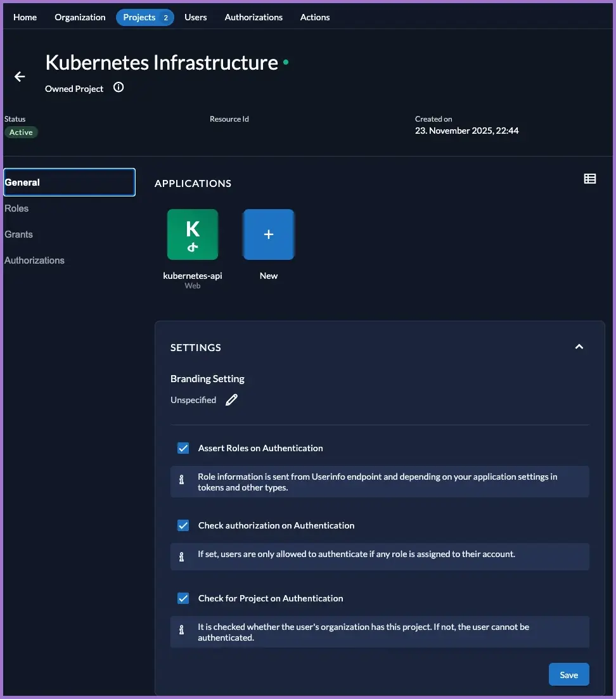Click info icon under Check authorization
The image size is (616, 699).
pyautogui.click(x=182, y=557)
